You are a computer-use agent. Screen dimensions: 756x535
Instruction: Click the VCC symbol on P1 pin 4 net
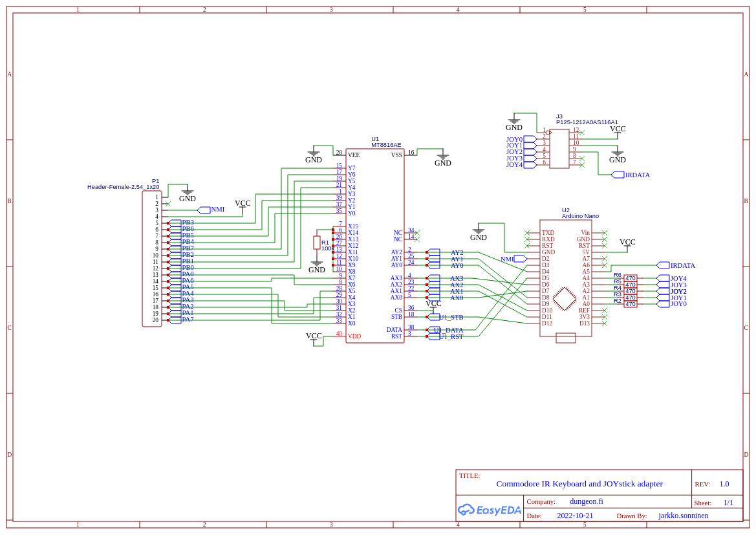243,206
